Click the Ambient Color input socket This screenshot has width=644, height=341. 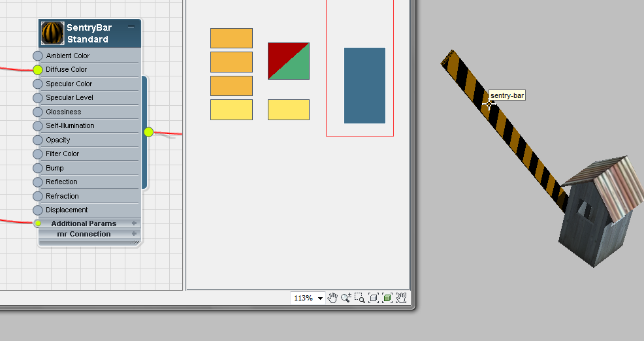[37, 56]
